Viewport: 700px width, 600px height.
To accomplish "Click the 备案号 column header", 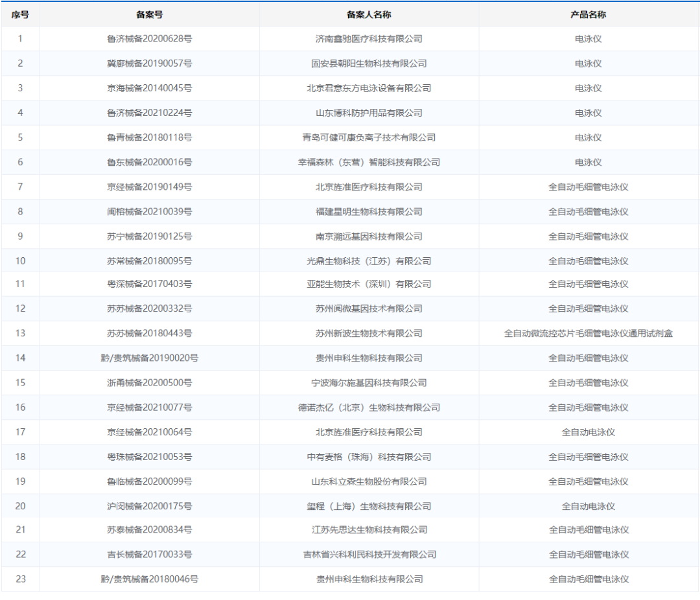I will pyautogui.click(x=150, y=15).
